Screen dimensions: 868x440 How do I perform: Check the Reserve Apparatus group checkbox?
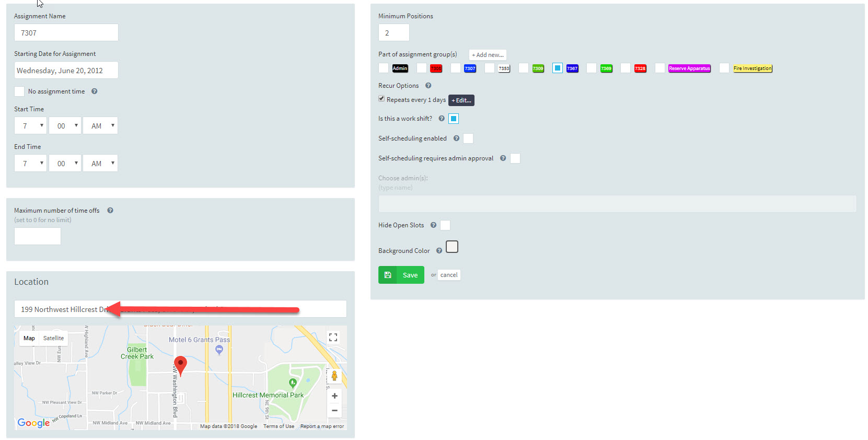tap(660, 68)
